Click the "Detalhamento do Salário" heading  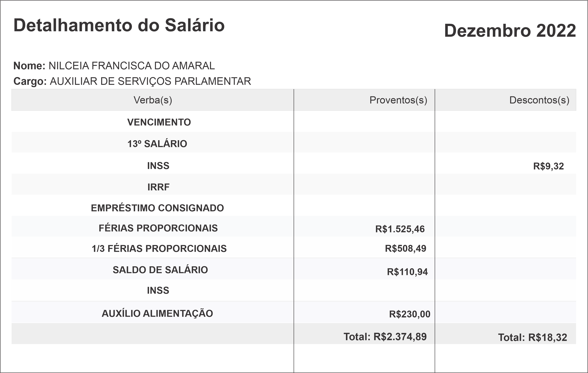(119, 25)
